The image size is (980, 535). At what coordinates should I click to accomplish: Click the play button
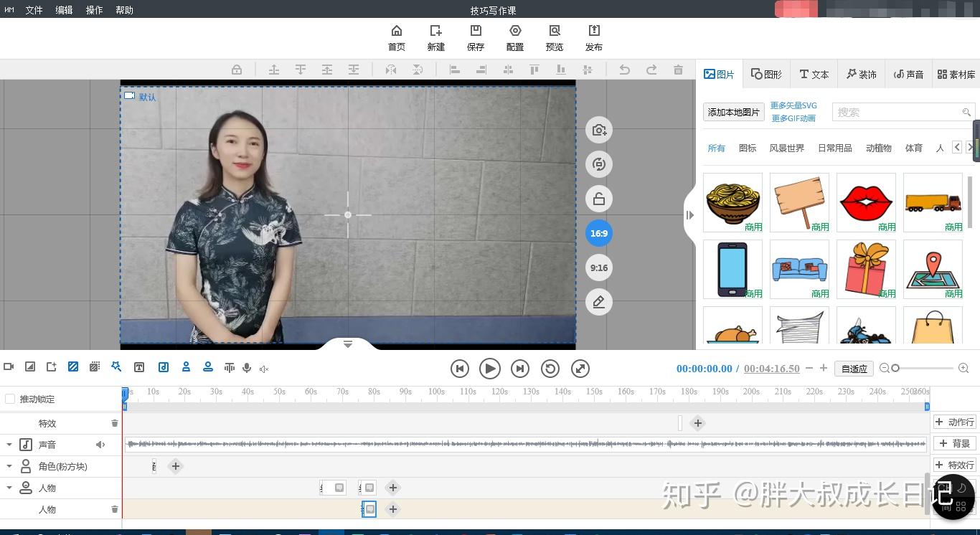[x=489, y=369]
